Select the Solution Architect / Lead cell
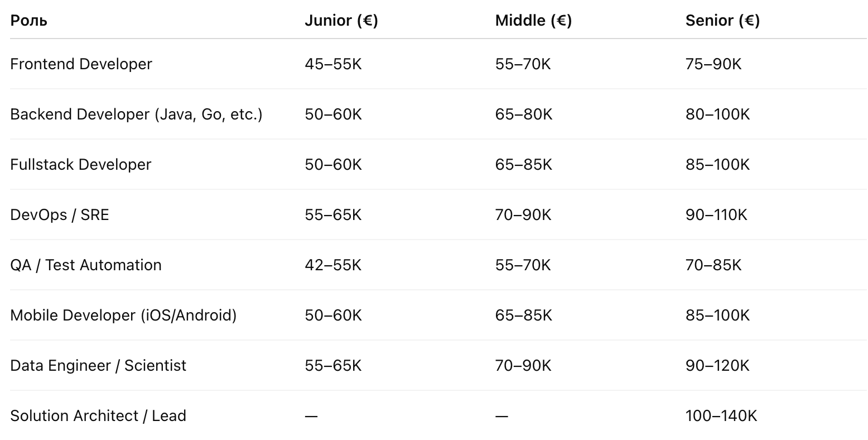 pos(98,415)
